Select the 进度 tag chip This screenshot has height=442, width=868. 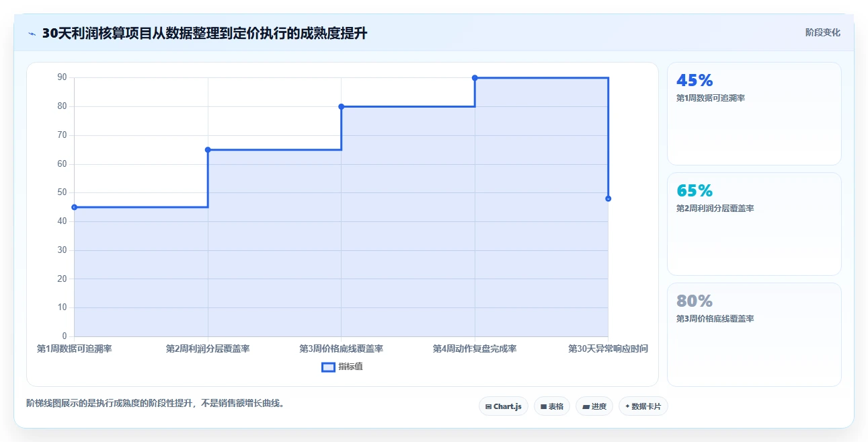[594, 406]
